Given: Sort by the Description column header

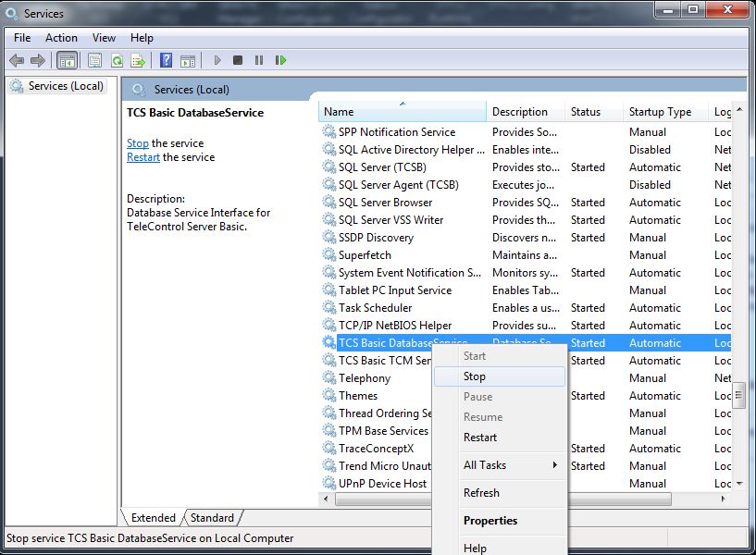Looking at the screenshot, I should pyautogui.click(x=526, y=112).
